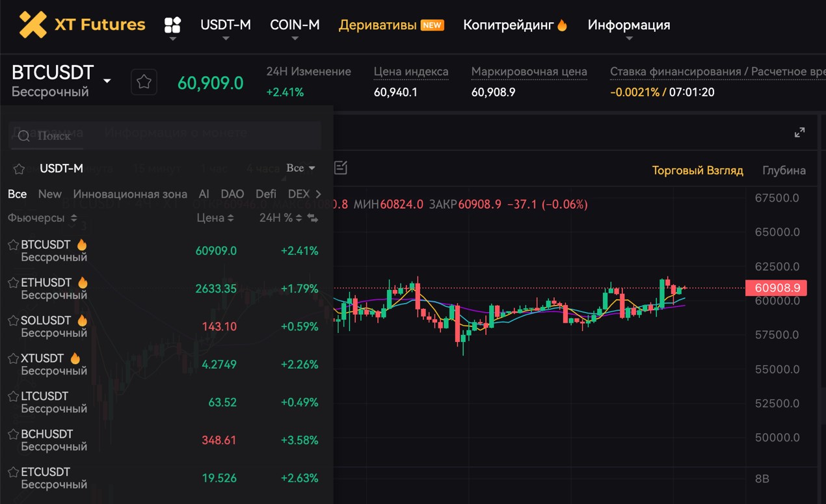
Task: Select the XTUSDT price 4.2749
Action: coord(219,364)
